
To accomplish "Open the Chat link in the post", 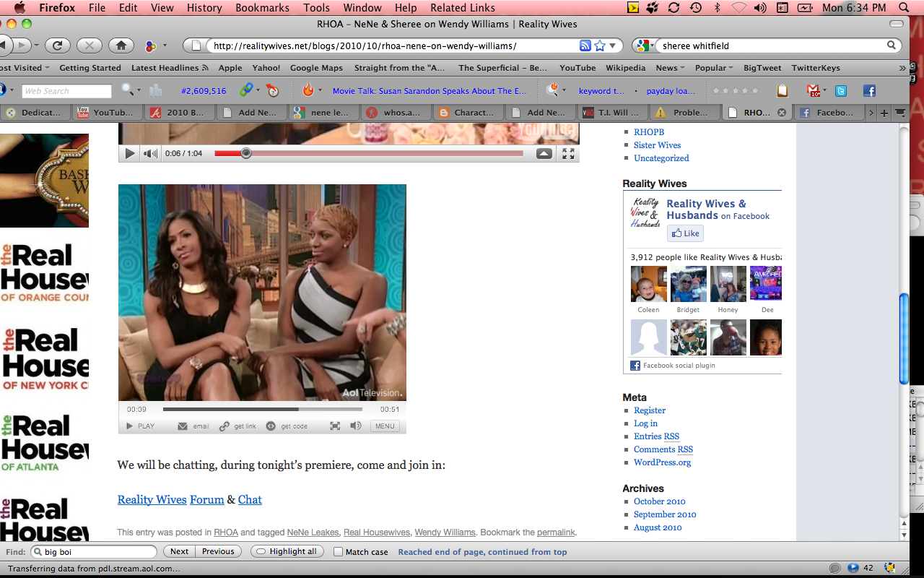I will point(250,500).
